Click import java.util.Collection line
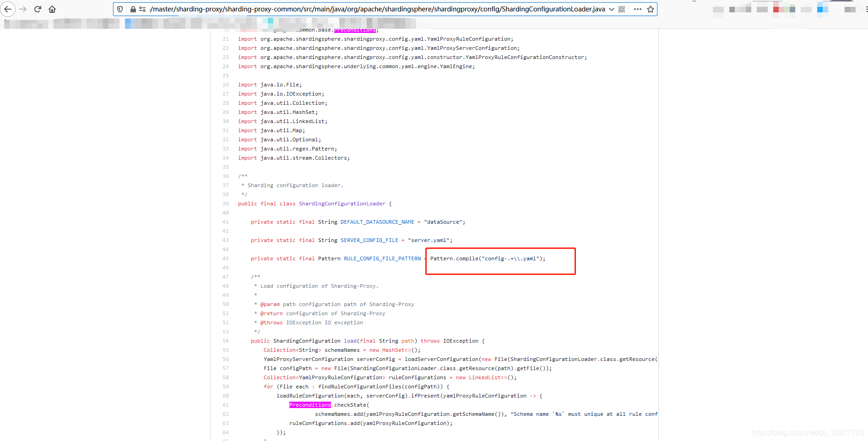Image resolution: width=868 pixels, height=441 pixels. (282, 103)
